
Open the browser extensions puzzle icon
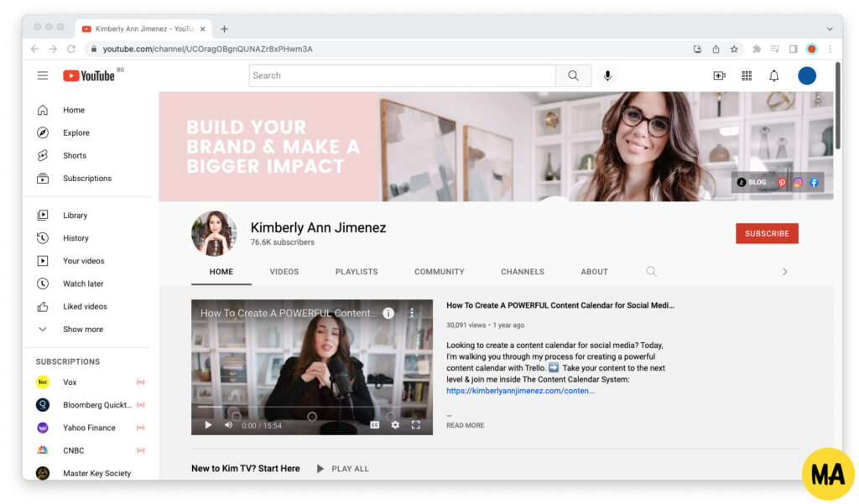pyautogui.click(x=757, y=49)
